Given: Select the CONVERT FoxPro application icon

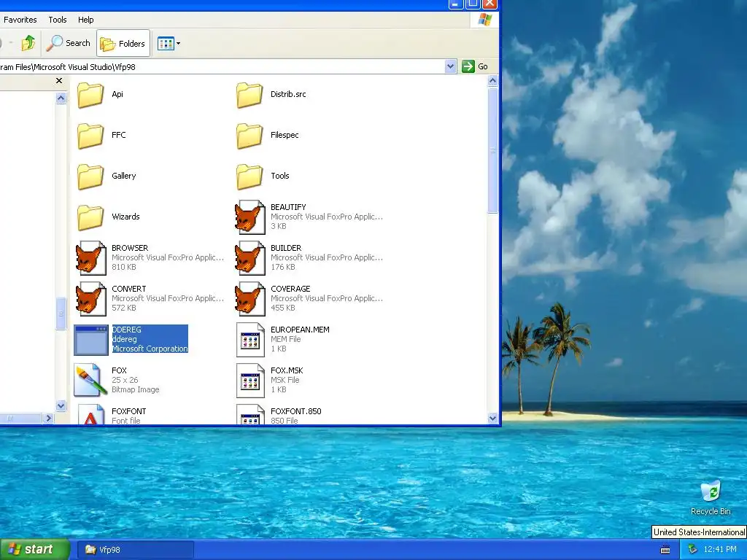Looking at the screenshot, I should coord(91,300).
